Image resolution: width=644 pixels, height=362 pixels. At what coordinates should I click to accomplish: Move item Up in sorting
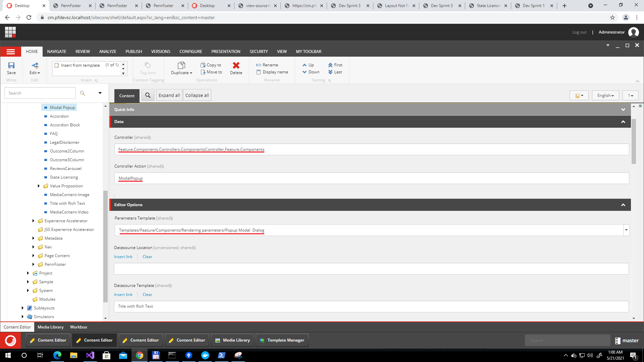coord(308,65)
